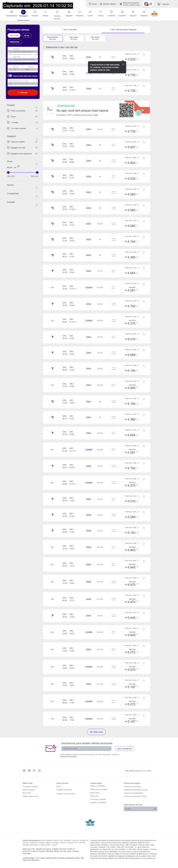Check the Direto stops filter
This screenshot has height=868, width=178.
click(8, 117)
